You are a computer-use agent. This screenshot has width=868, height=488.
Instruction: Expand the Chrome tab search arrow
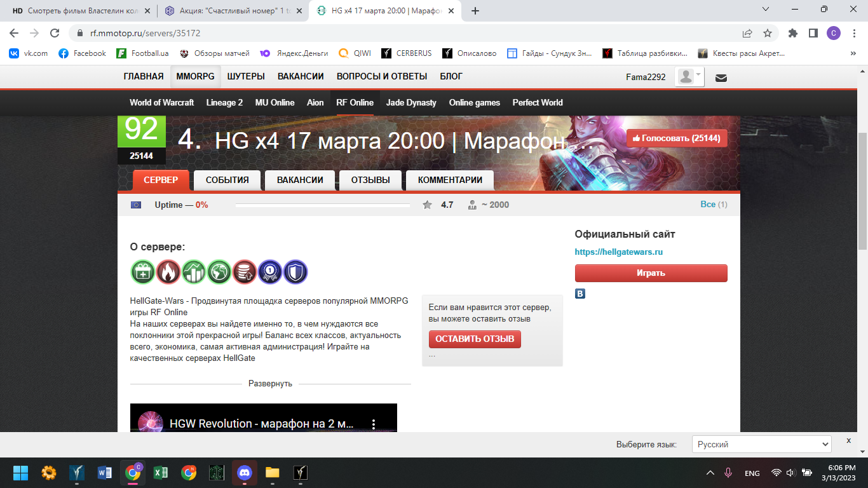(766, 10)
